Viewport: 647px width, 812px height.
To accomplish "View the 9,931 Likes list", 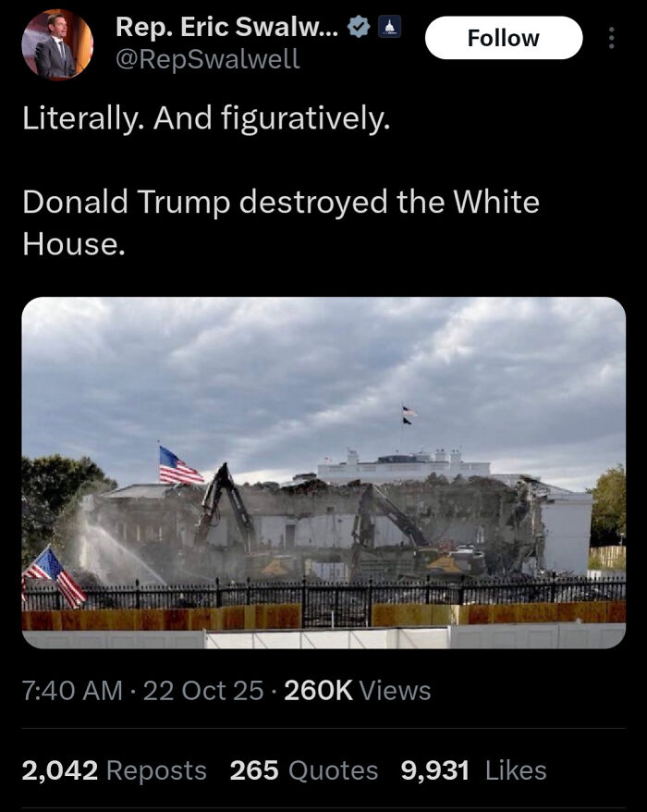I will pyautogui.click(x=473, y=770).
